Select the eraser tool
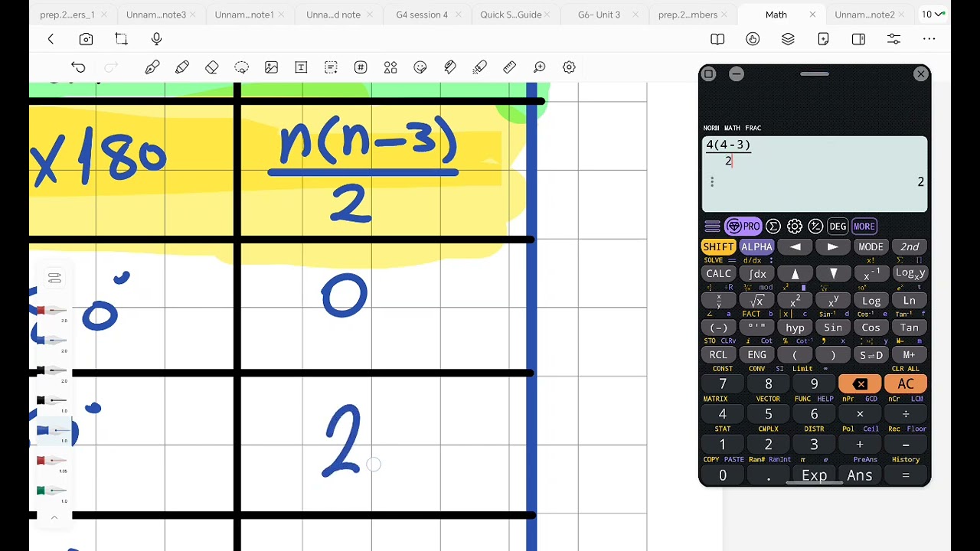 coord(212,67)
